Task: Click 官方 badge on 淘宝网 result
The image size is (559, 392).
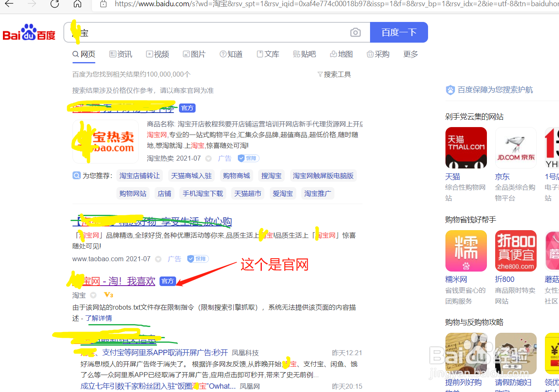Action: click(x=168, y=281)
